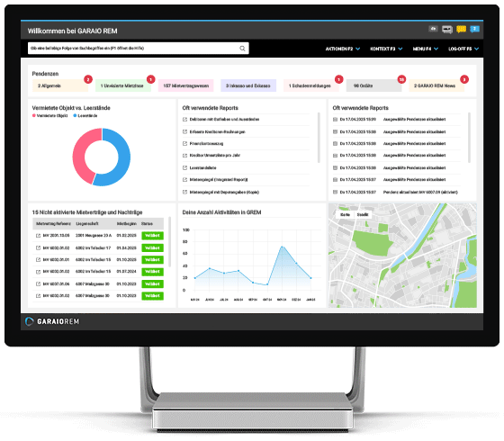Click the pink donut chart segment

[x=80, y=154]
